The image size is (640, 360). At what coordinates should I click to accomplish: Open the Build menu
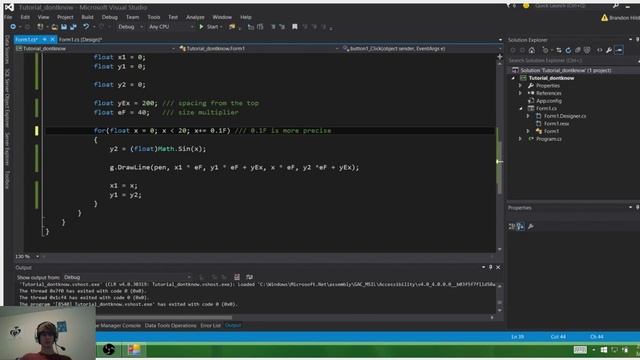tap(87, 17)
